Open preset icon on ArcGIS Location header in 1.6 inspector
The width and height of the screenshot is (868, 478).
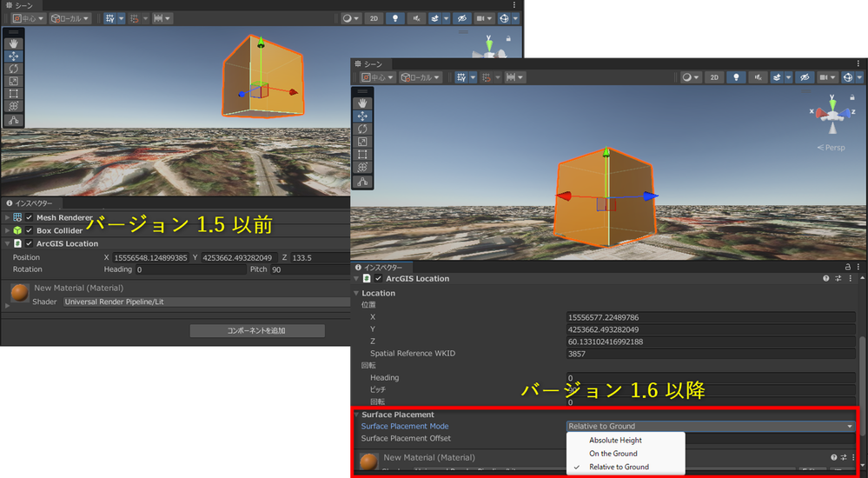coord(838,279)
